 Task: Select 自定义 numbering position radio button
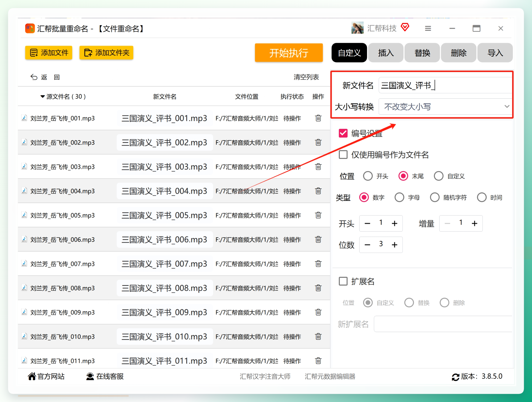coord(439,176)
